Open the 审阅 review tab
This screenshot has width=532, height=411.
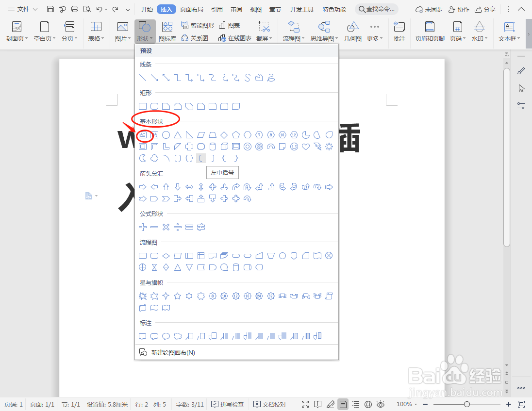click(236, 9)
